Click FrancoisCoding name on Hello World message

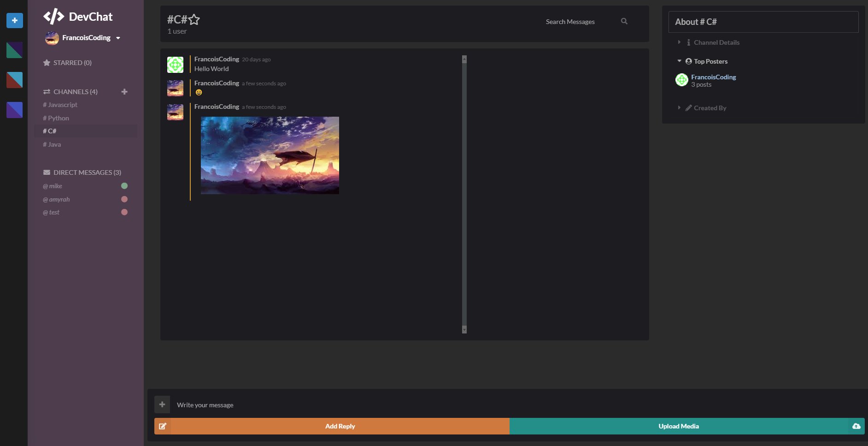[217, 59]
